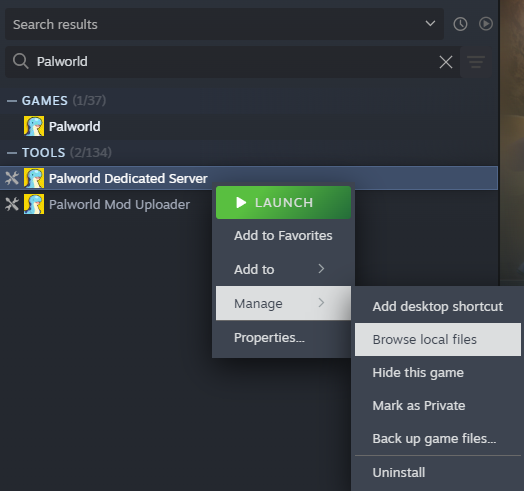This screenshot has width=524, height=491.
Task: Launch Palworld Dedicated Server
Action: click(x=283, y=203)
